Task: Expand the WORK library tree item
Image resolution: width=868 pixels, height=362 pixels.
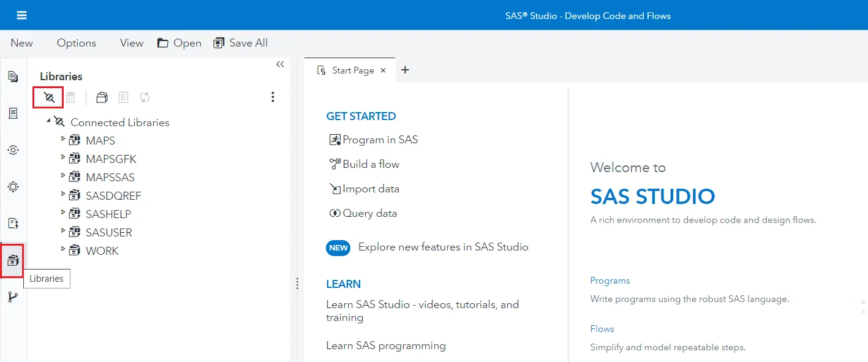Action: coord(63,249)
